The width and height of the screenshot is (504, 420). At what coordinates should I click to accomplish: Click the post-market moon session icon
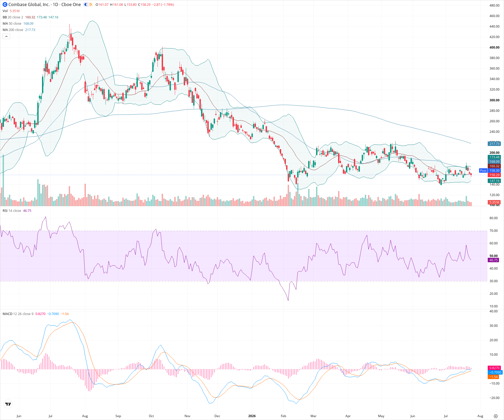coord(86,4)
